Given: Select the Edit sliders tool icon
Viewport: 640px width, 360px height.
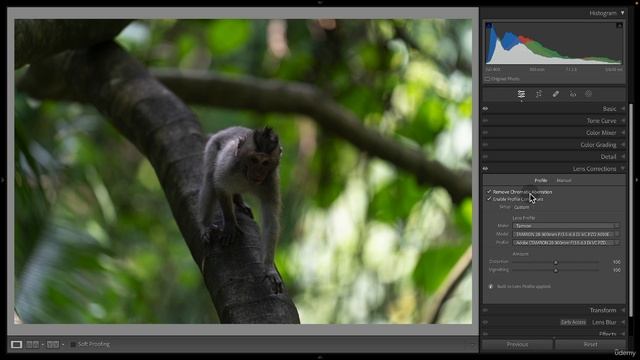Looking at the screenshot, I should tap(521, 94).
